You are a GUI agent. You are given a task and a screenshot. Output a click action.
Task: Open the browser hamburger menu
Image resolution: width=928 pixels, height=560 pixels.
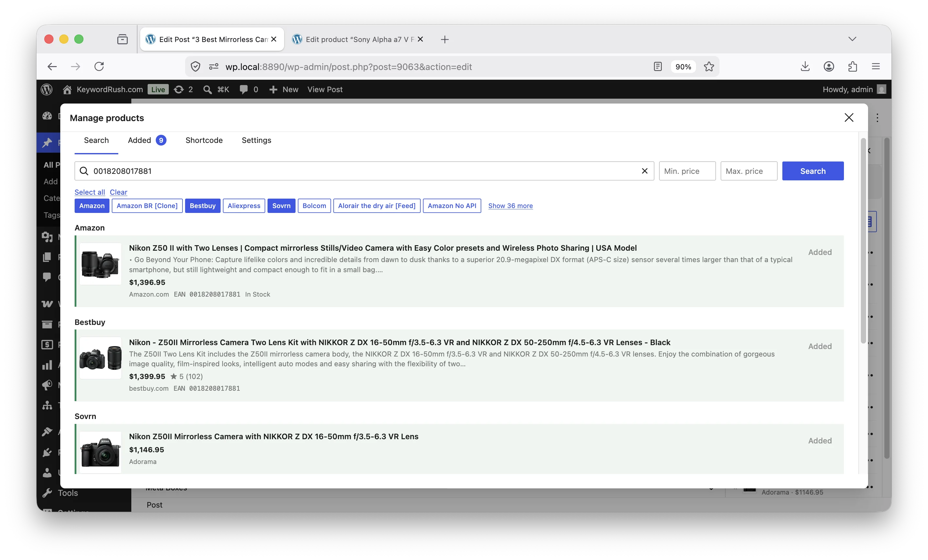pos(876,67)
